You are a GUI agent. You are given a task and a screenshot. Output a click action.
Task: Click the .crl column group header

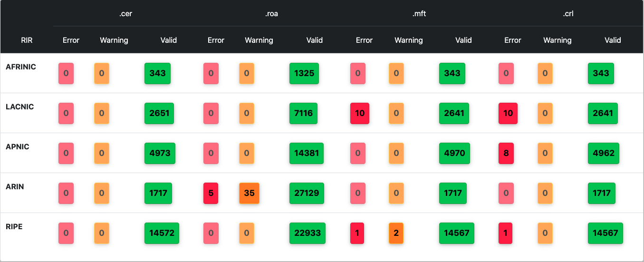[567, 13]
